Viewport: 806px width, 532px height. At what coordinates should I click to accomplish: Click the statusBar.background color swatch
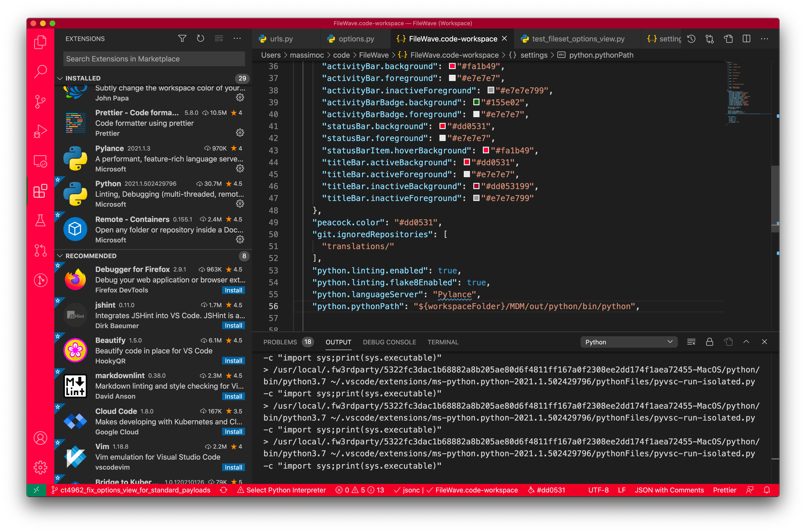point(442,126)
